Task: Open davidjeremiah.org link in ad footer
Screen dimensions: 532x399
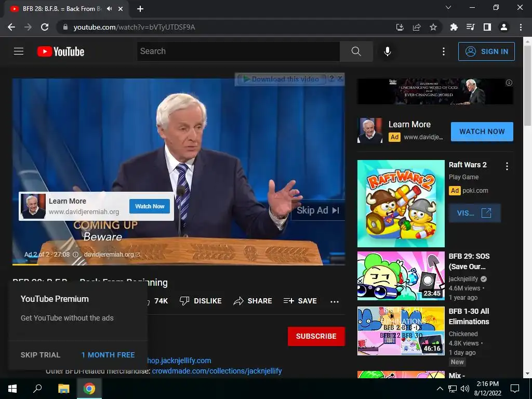Action: 112,255
